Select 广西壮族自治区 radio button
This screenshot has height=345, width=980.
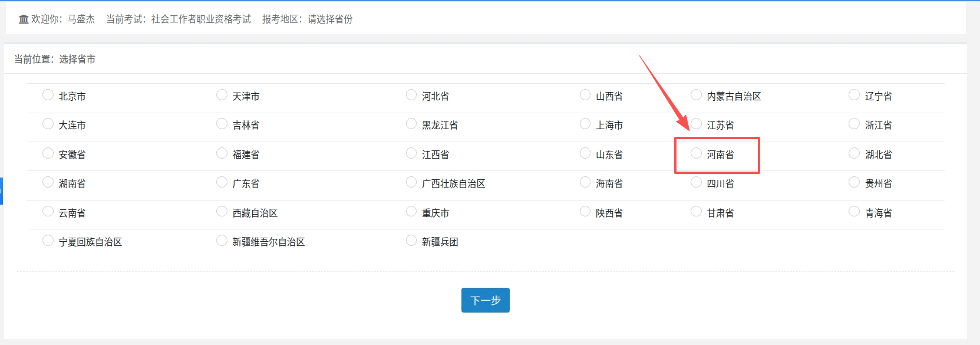[411, 182]
